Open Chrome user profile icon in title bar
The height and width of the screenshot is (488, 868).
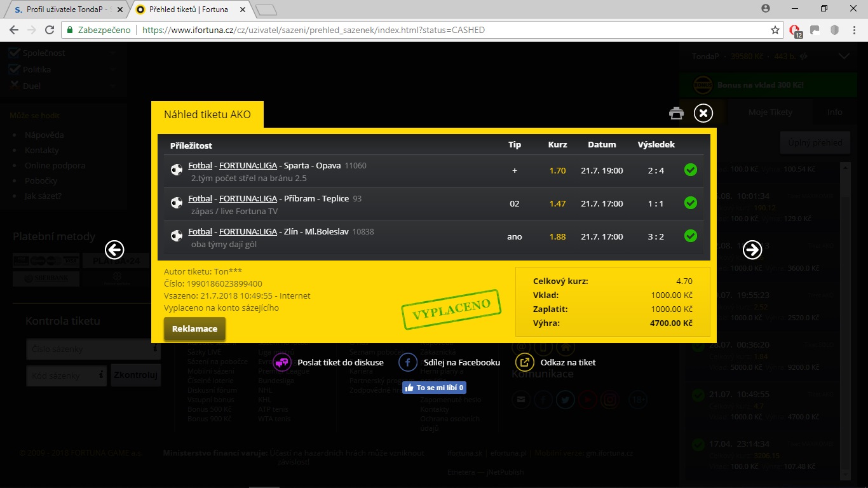(766, 8)
